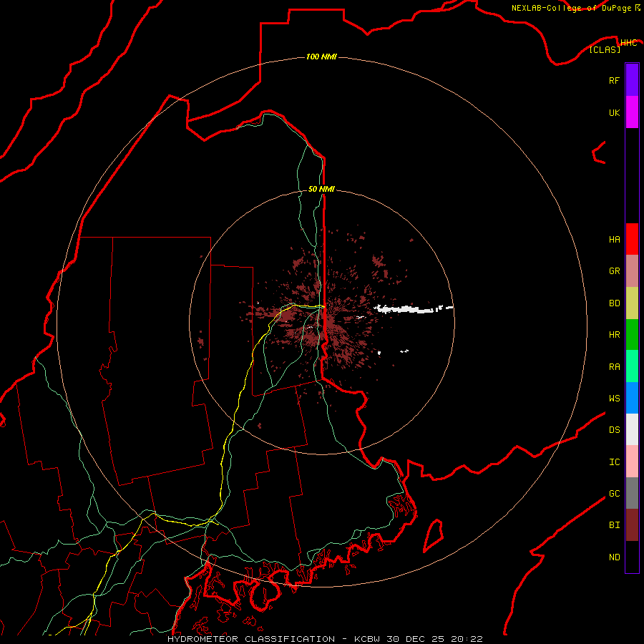Click the "50 NMI" range ring label
The image size is (644, 644).
(321, 189)
